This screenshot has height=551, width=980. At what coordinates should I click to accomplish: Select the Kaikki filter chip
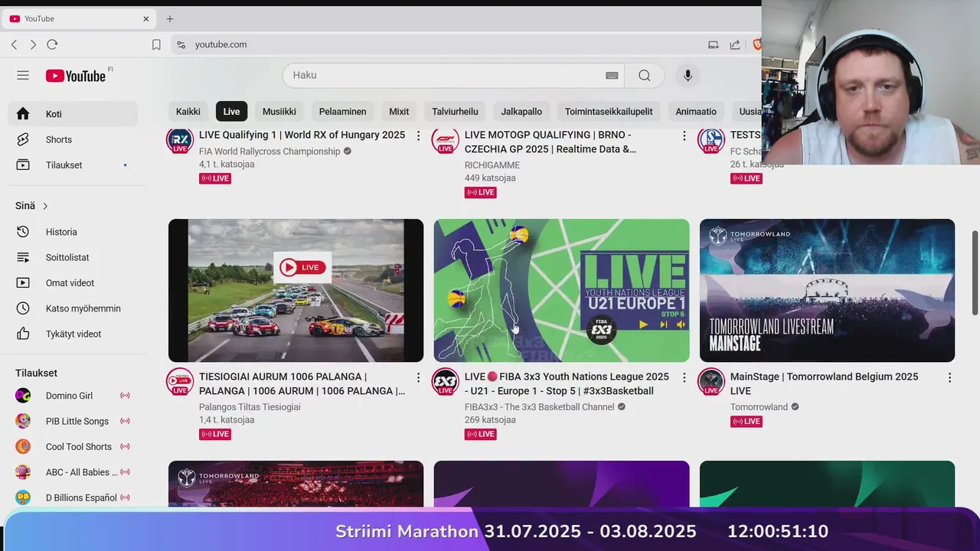point(188,112)
